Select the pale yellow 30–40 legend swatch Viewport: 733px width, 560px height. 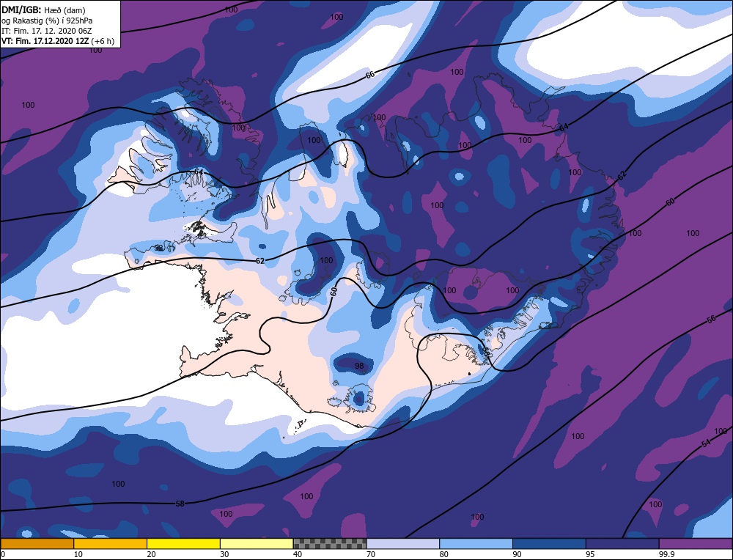[x=257, y=544]
